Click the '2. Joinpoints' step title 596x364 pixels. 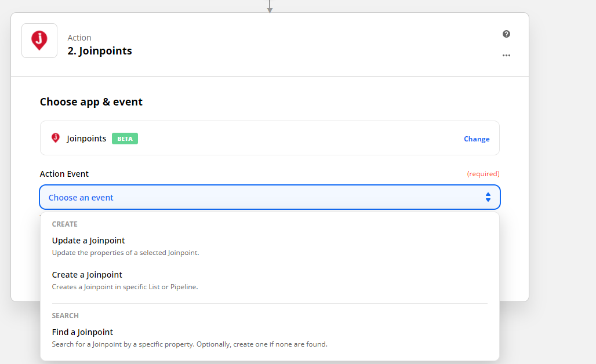100,51
